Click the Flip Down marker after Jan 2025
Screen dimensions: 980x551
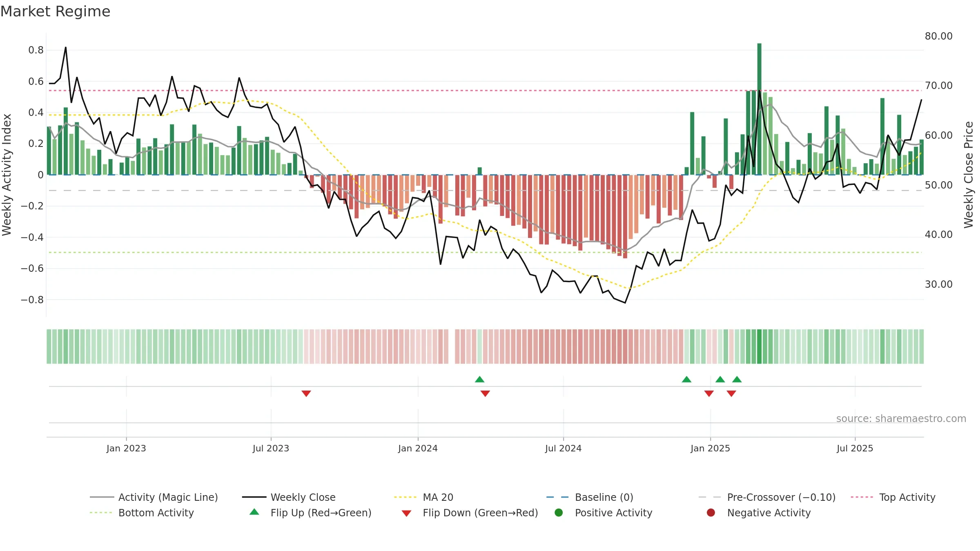[731, 393]
